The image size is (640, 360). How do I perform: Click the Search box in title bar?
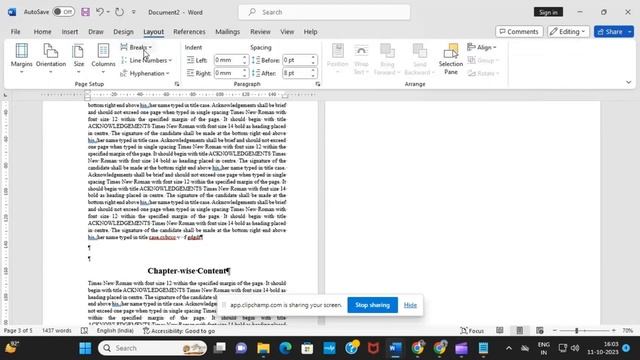pyautogui.click(x=324, y=12)
